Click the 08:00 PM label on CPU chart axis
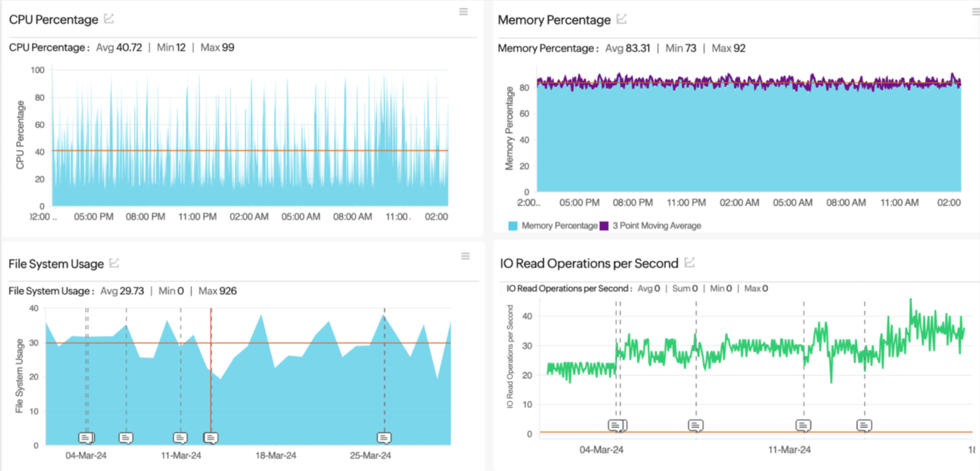 [145, 216]
